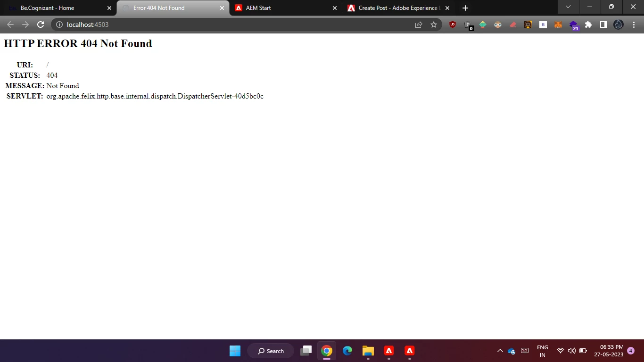644x362 pixels.
Task: Select the SERVLET: label
Action: (25, 96)
